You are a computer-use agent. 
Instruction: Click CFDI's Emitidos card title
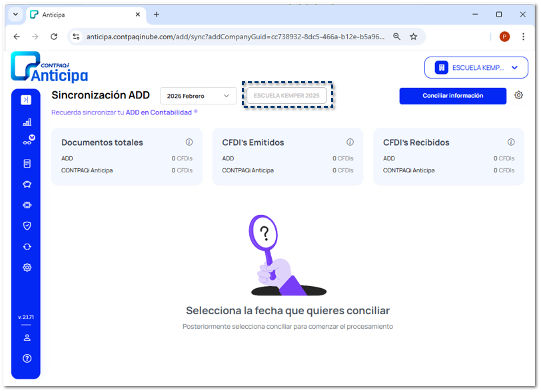tap(253, 142)
